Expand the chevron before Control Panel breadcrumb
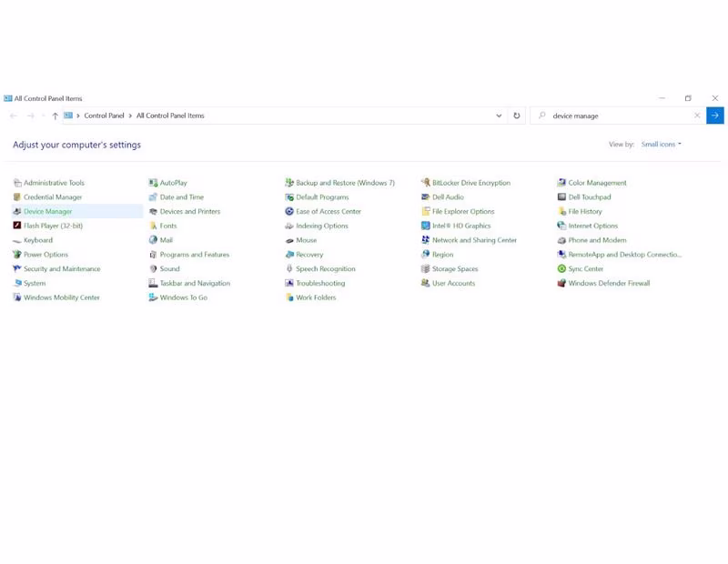 pos(78,116)
